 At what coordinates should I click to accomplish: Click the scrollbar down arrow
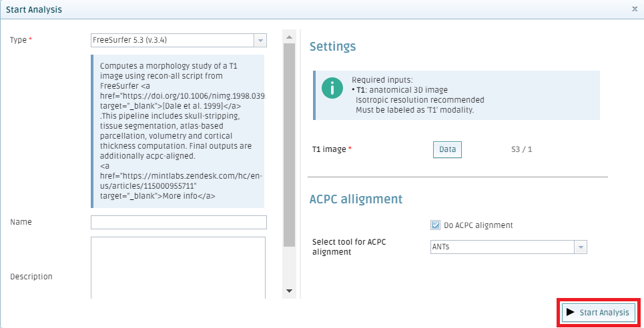[289, 291]
